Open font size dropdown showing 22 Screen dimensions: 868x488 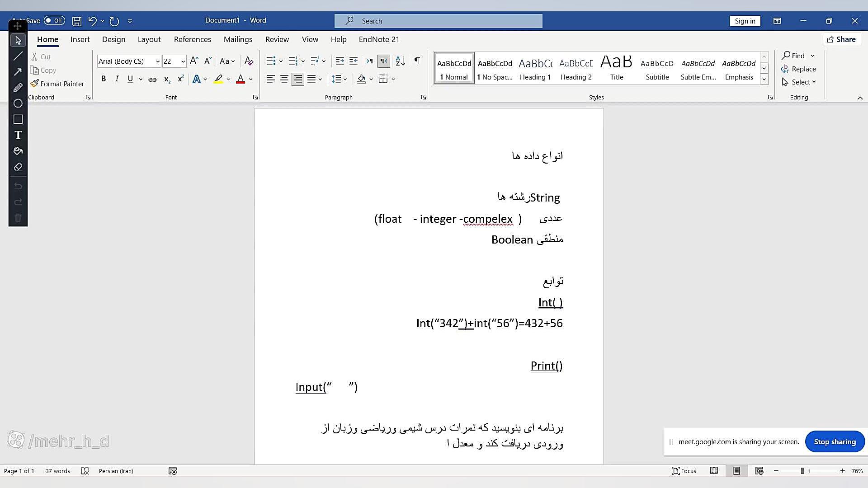(x=183, y=61)
